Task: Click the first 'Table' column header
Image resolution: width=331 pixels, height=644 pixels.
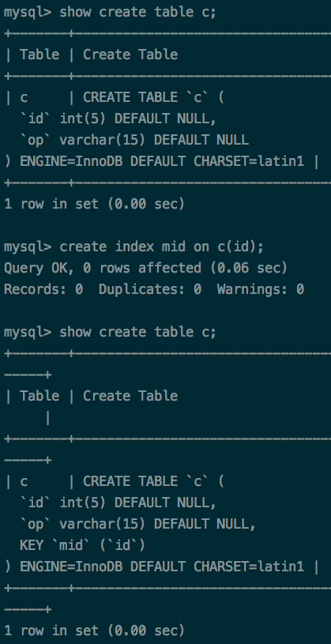Action: 39,55
